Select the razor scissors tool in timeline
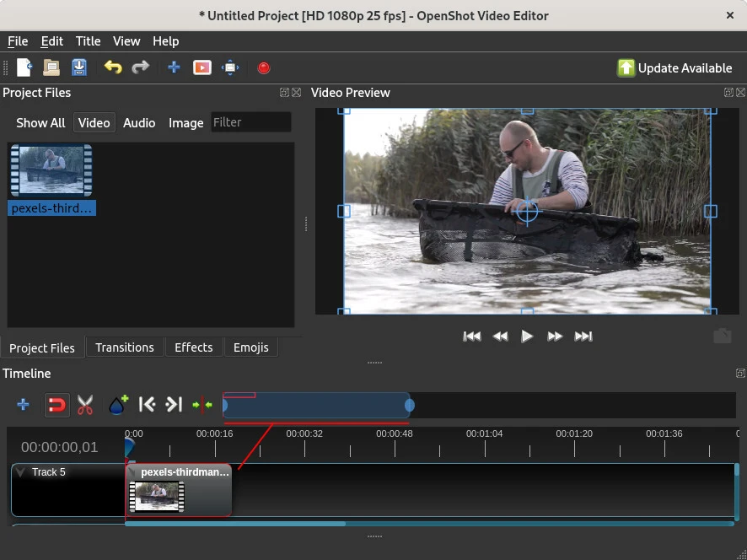Viewport: 747px width, 560px height. (85, 405)
